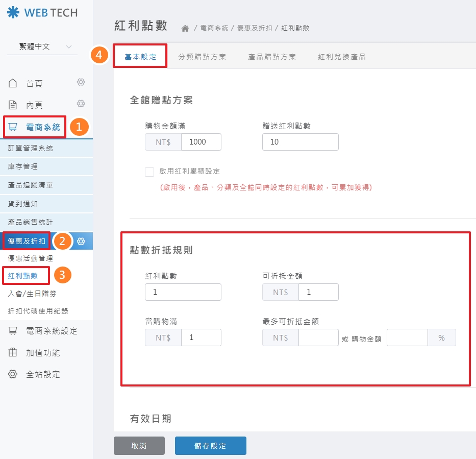Open the gear settings icon next to 首頁
The height and width of the screenshot is (459, 476).
81,82
